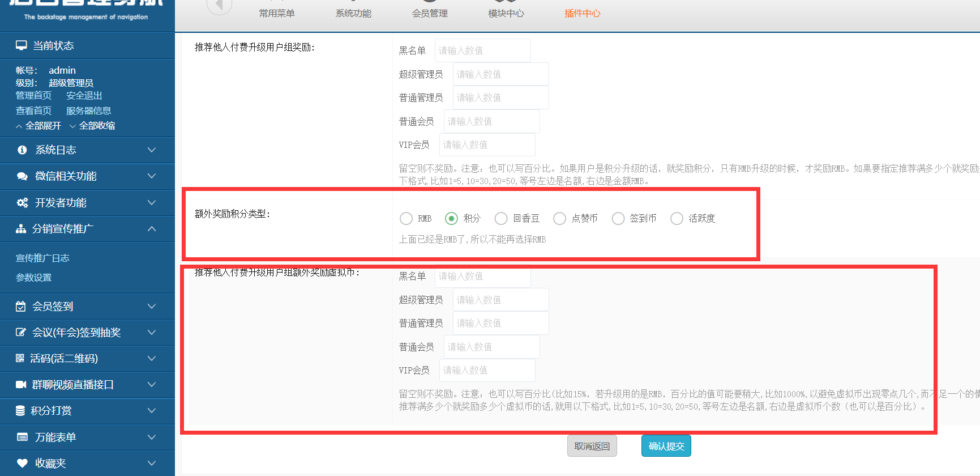
Task: Expand the 万能表单 menu chevron
Action: click(x=151, y=437)
